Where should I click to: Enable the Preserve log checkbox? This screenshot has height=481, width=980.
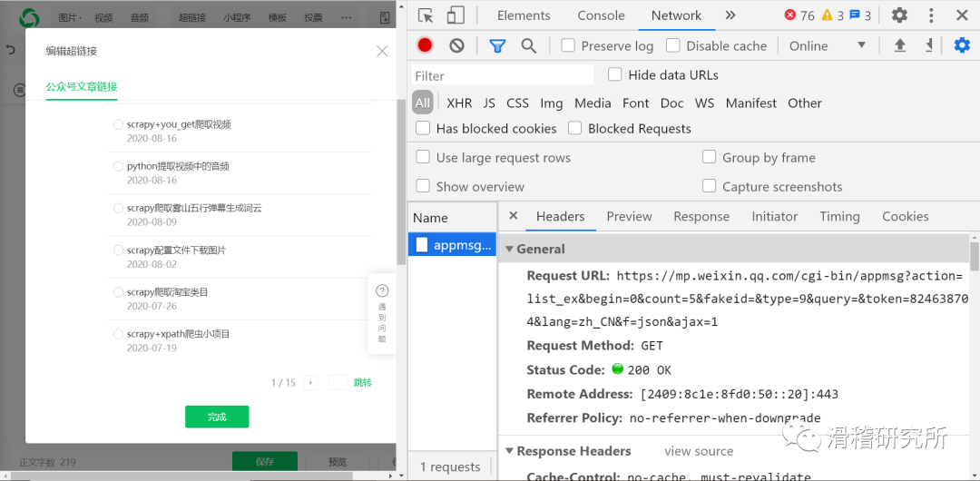click(x=567, y=45)
